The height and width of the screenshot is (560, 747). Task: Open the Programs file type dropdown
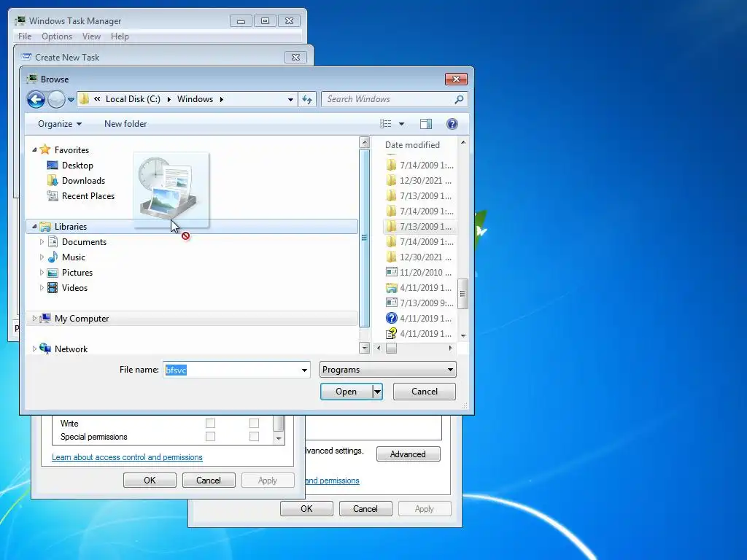388,370
